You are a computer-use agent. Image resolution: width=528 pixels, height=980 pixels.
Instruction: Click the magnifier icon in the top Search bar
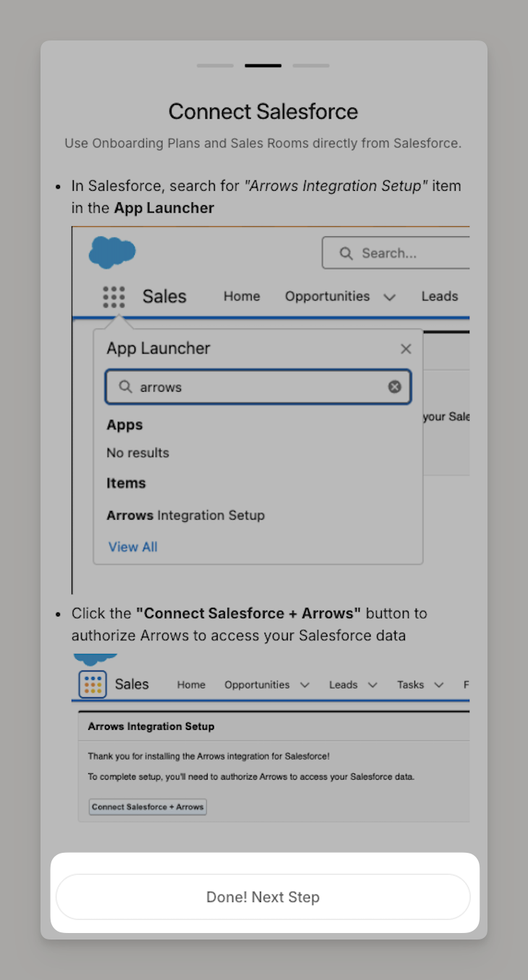coord(346,253)
